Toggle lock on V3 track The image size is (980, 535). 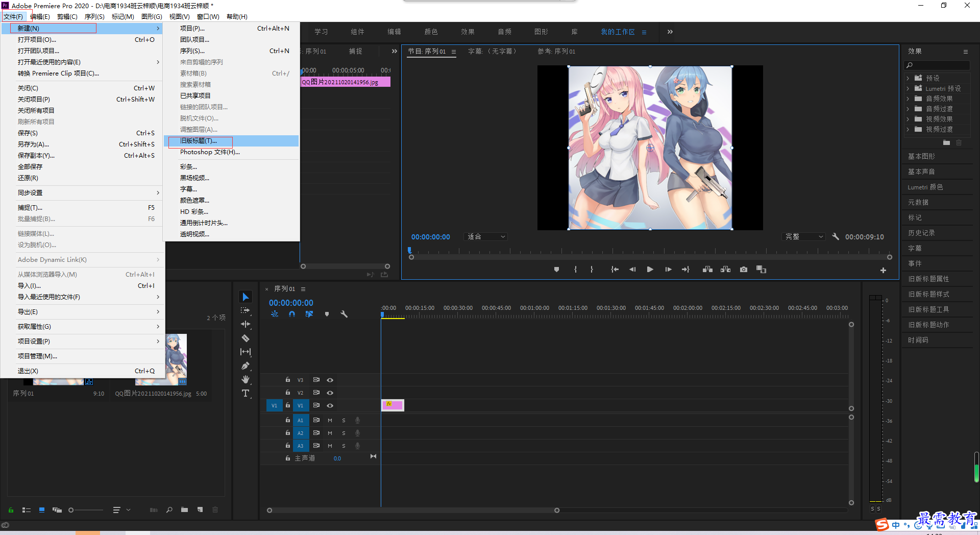287,380
